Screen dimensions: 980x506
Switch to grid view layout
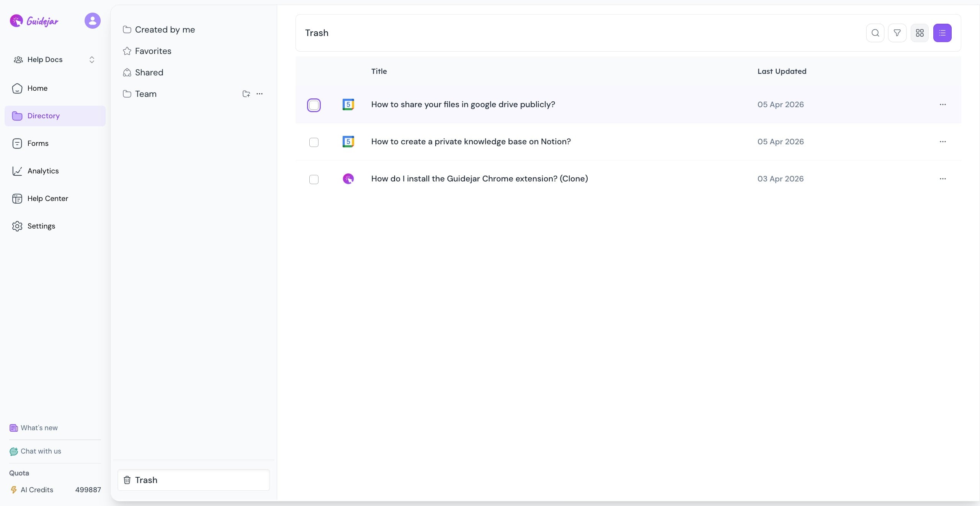click(x=920, y=33)
